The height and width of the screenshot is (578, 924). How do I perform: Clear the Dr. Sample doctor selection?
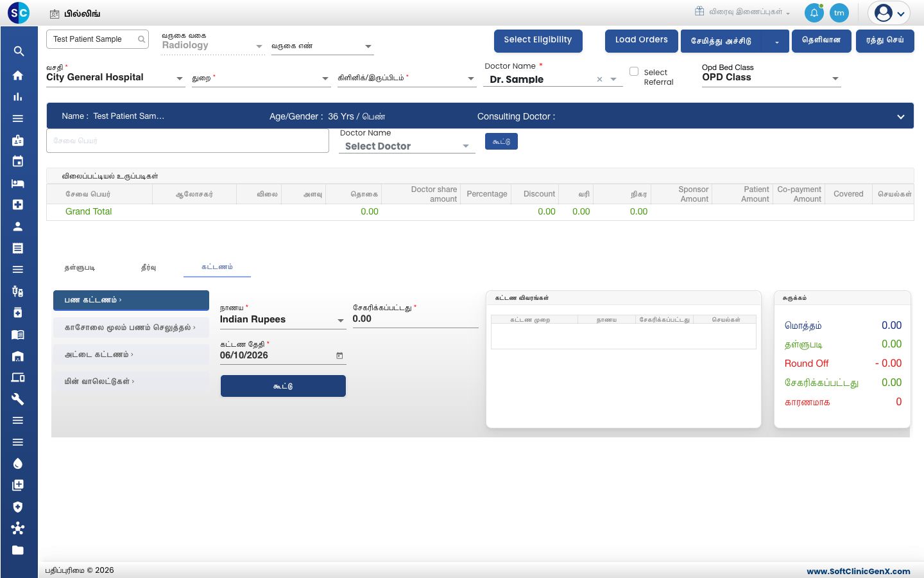(x=599, y=80)
